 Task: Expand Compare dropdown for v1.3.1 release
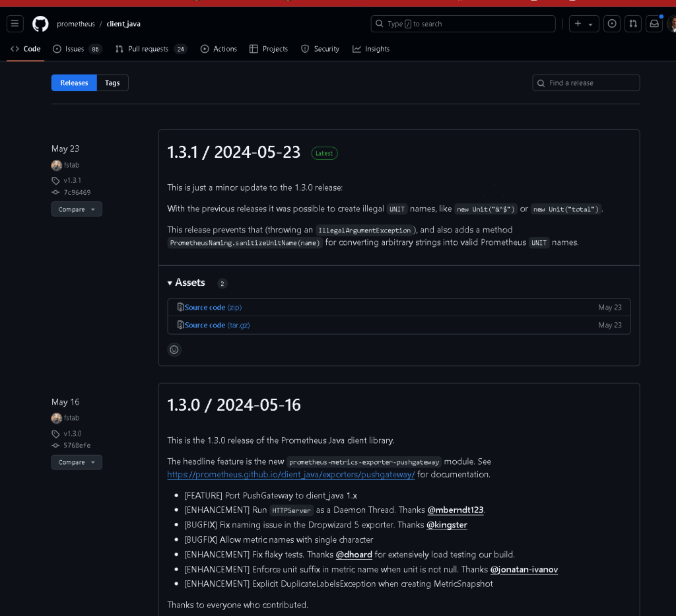[x=77, y=209]
